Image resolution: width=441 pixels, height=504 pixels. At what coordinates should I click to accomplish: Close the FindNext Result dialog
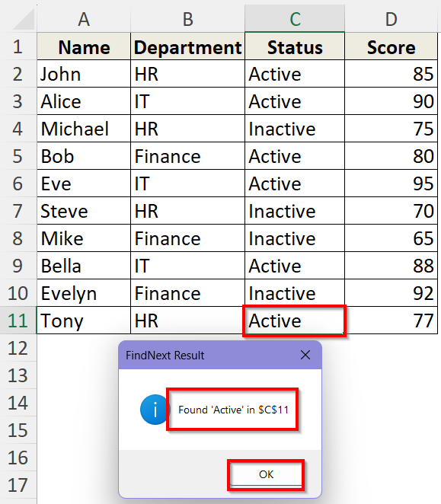305,355
